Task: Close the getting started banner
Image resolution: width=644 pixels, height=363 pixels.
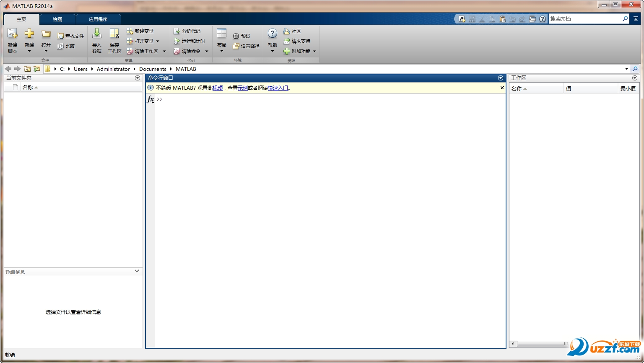Action: [x=502, y=88]
